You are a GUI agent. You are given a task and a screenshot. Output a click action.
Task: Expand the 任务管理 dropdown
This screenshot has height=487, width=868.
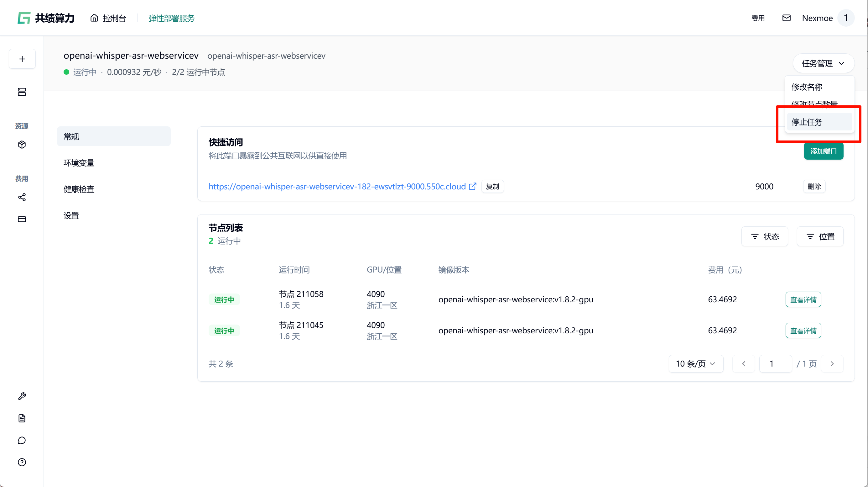click(823, 63)
